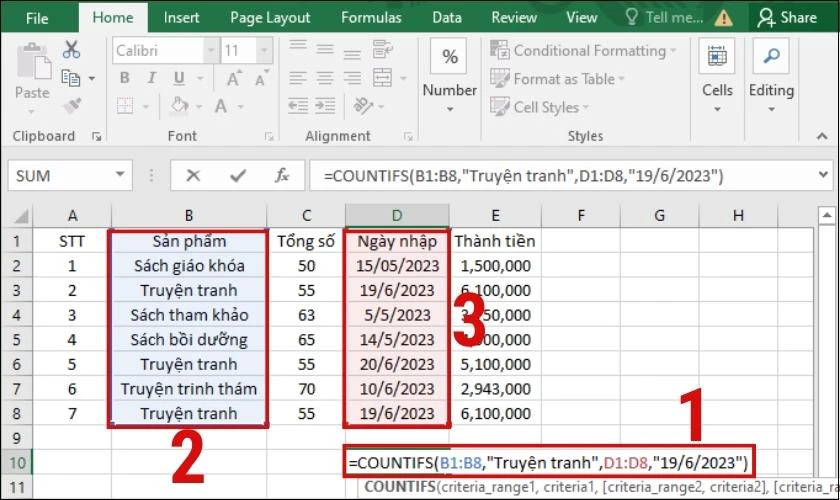Click Increase Indent icon

(x=325, y=106)
